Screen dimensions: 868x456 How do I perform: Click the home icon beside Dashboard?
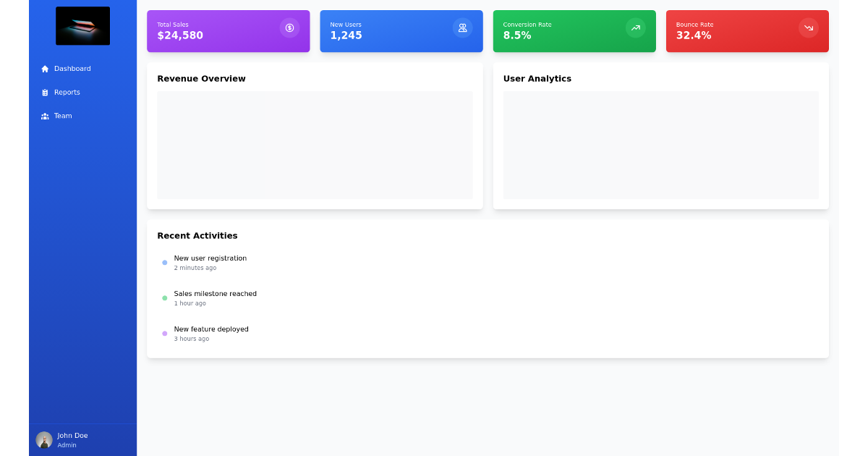pos(45,68)
